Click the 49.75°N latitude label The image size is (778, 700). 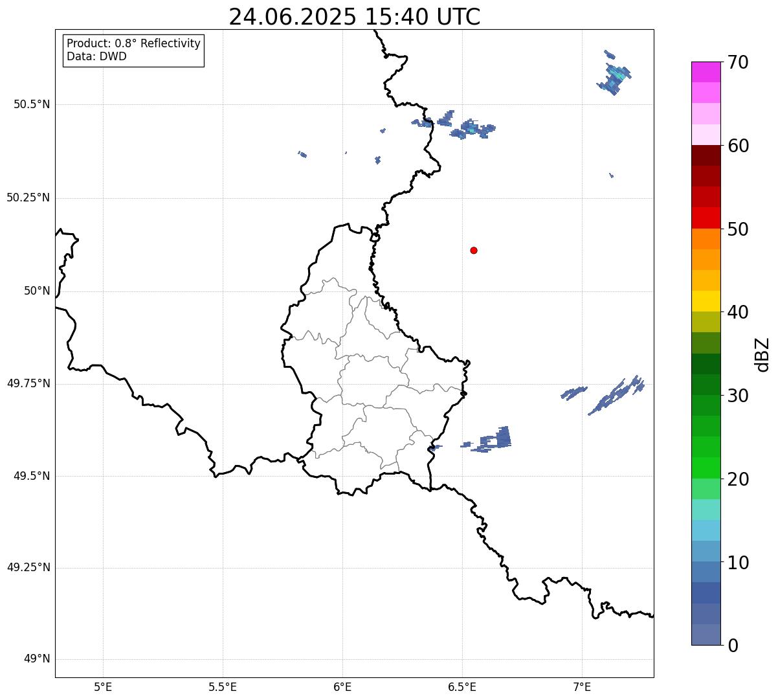coord(28,383)
